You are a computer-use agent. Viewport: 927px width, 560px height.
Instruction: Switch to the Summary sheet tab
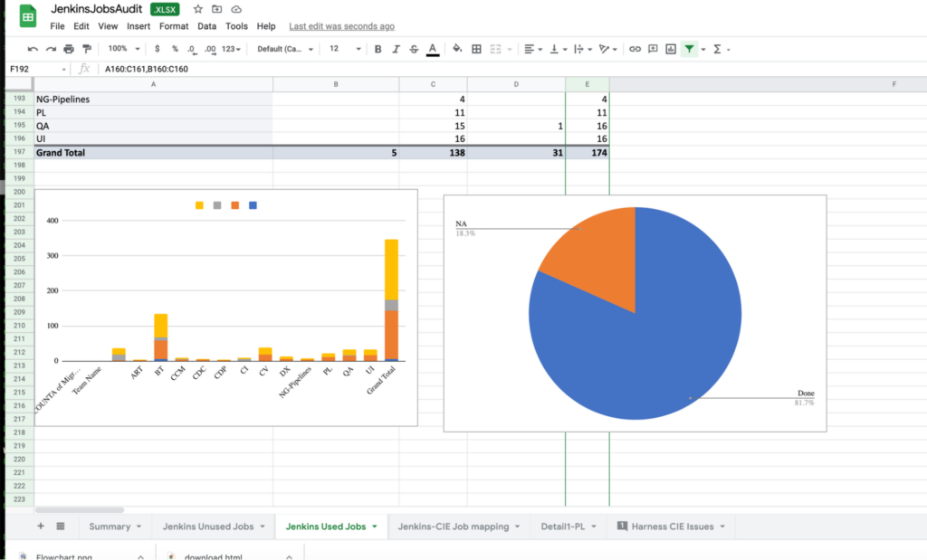point(115,527)
